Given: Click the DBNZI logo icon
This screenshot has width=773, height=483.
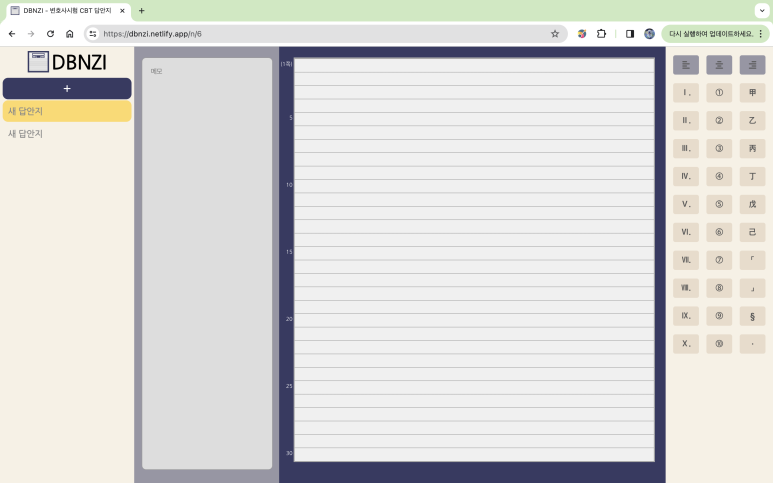Looking at the screenshot, I should (38, 62).
